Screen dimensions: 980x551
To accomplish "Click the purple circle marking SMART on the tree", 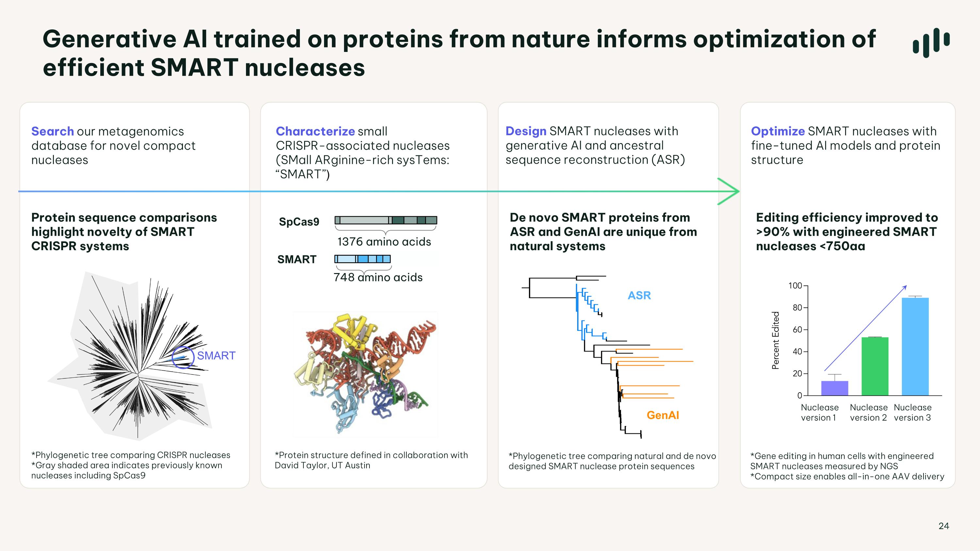I will [x=183, y=357].
